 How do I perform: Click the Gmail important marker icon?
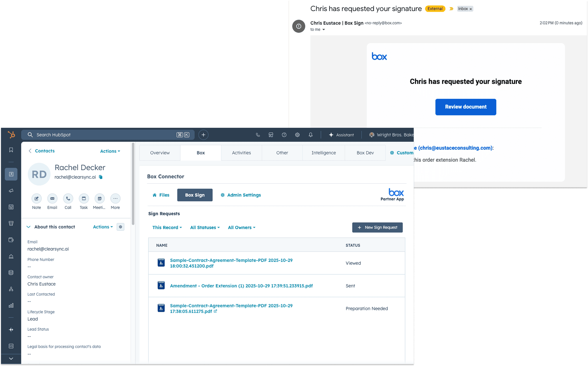(x=451, y=9)
